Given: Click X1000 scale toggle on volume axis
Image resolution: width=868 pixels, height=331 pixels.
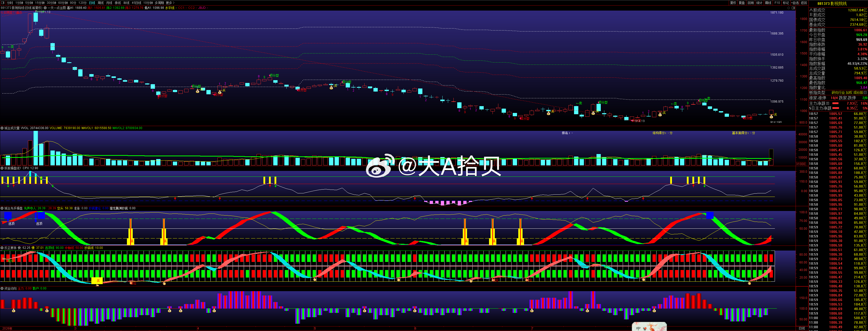Looking at the screenshot, I should coord(801,164).
